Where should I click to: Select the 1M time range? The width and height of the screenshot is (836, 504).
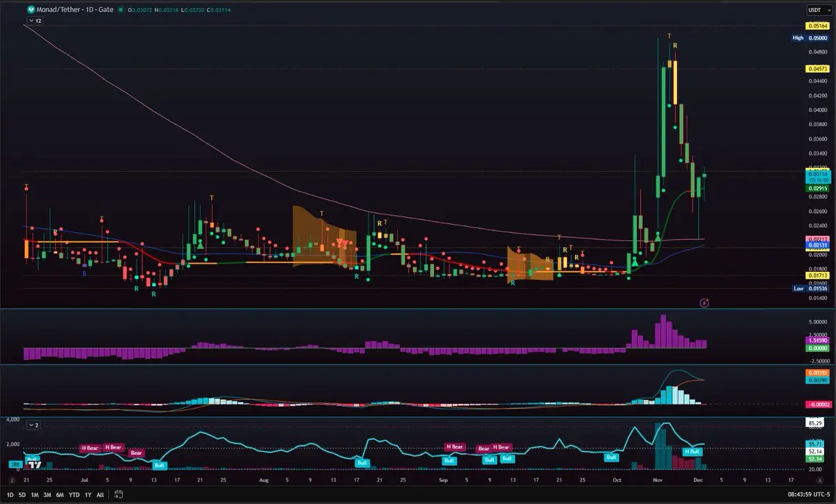(x=36, y=495)
